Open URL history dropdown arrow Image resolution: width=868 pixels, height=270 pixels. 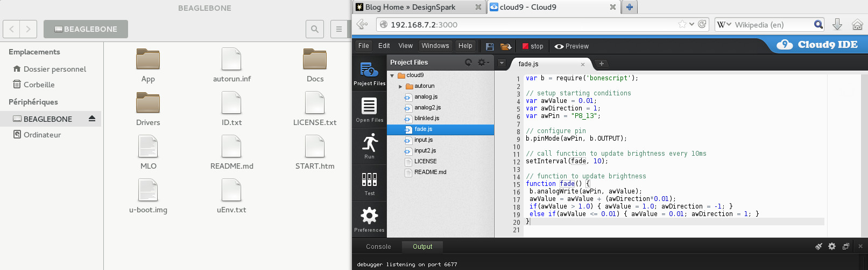(691, 24)
